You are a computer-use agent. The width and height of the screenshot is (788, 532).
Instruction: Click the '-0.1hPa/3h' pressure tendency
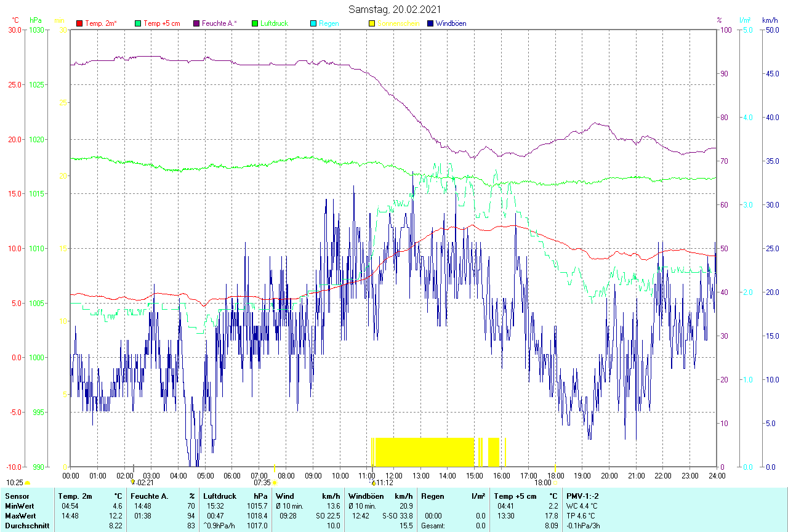tap(584, 526)
